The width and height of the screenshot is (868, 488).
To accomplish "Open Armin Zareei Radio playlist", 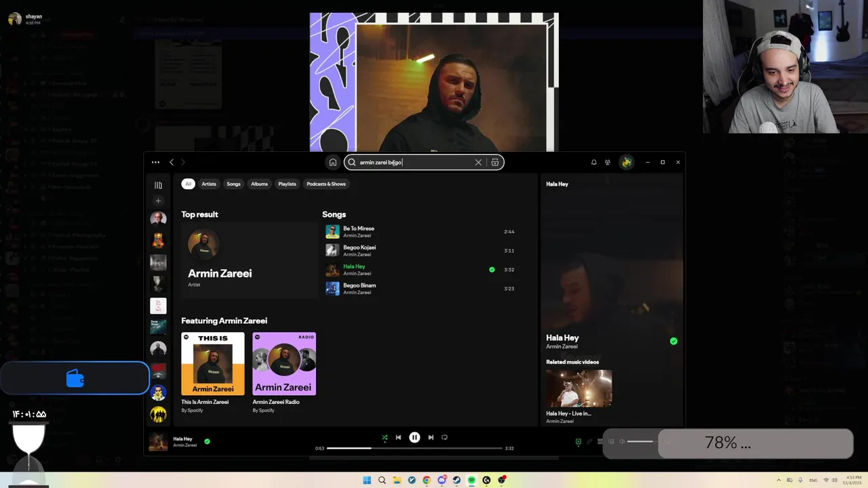I will coord(284,364).
